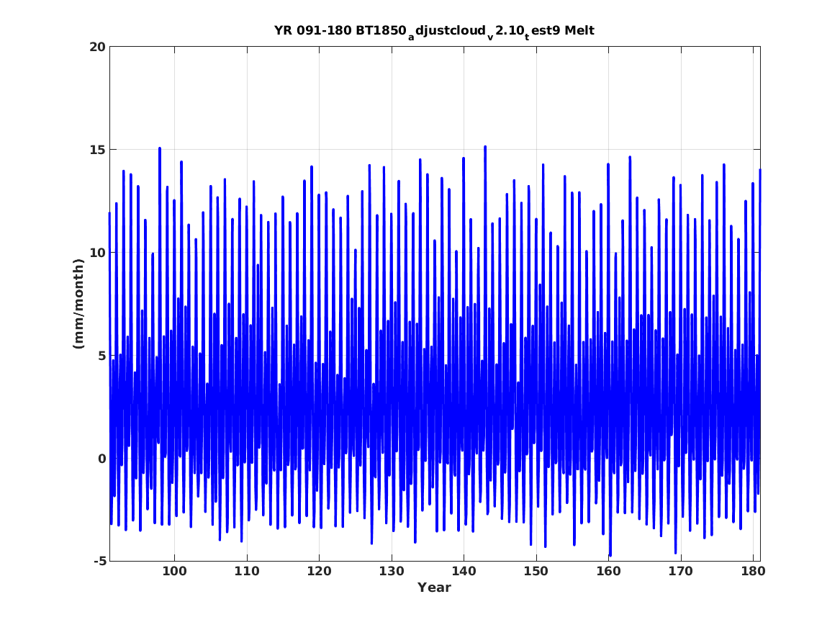Image resolution: width=840 pixels, height=630 pixels.
Task: Click y-axis tick label 10
Action: point(97,252)
